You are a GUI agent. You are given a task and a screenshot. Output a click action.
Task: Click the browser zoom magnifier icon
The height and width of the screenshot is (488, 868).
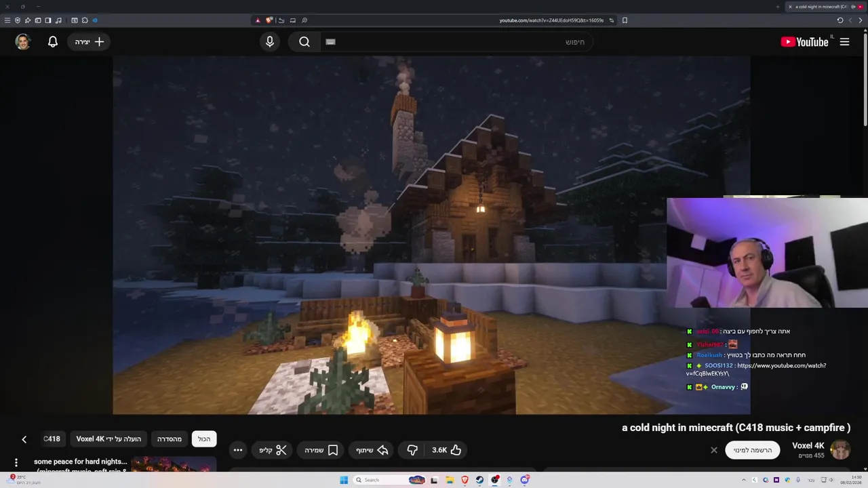tap(304, 20)
